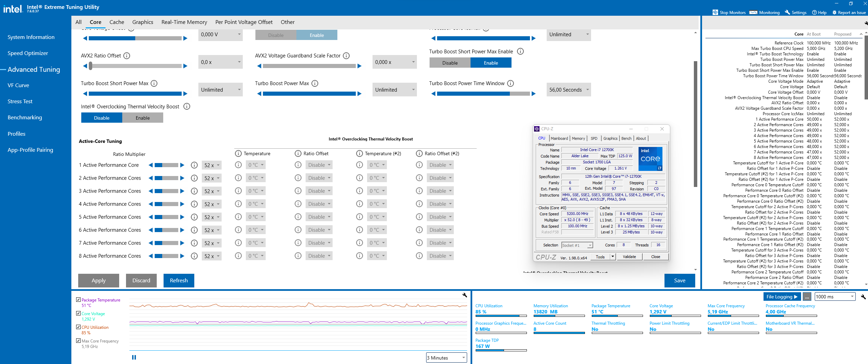The height and width of the screenshot is (364, 868).
Task: Click the Report an Issue gear icon
Action: point(835,13)
